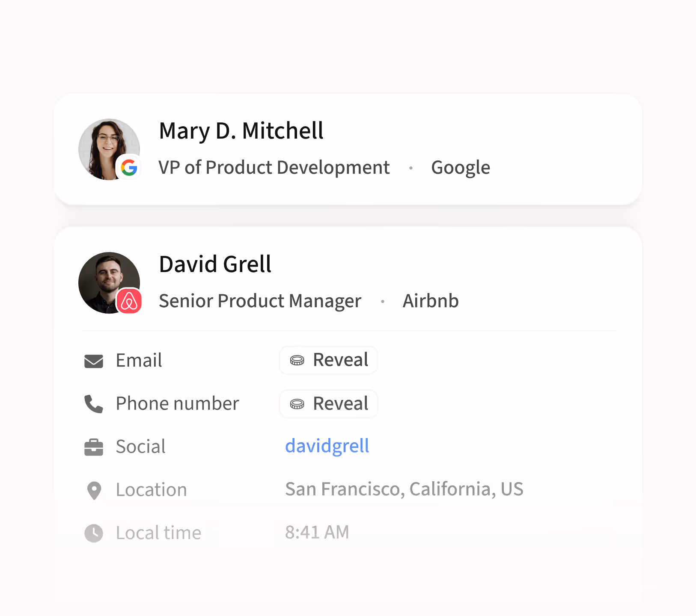
Task: Click the Airbnb company name
Action: coord(431,301)
